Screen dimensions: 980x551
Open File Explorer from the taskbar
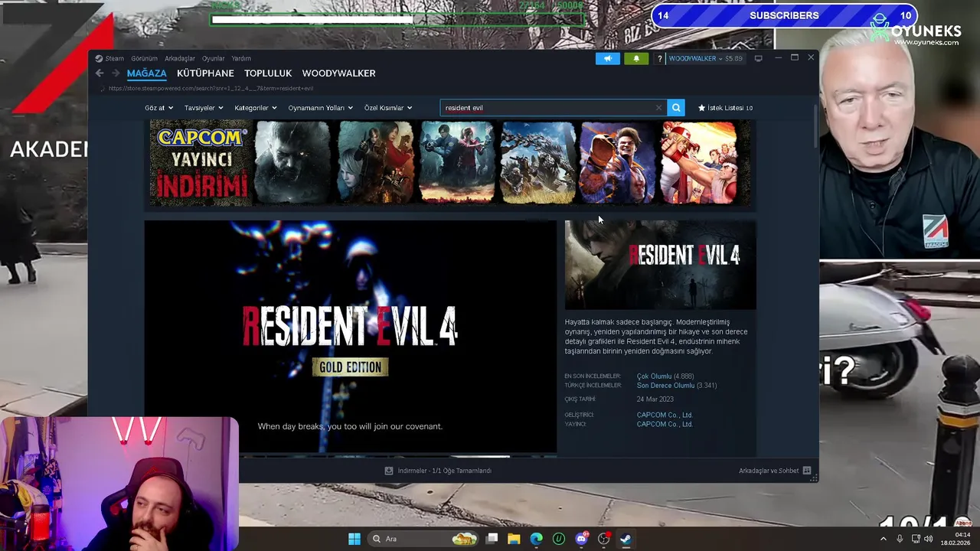click(514, 539)
